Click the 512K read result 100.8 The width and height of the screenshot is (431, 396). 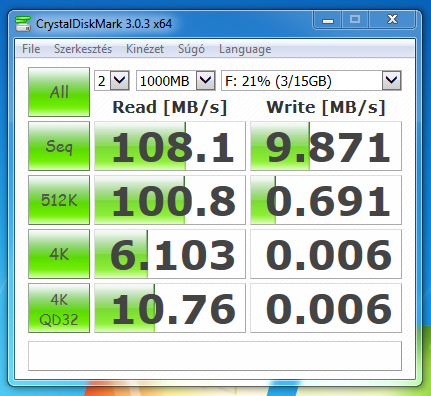tap(170, 200)
